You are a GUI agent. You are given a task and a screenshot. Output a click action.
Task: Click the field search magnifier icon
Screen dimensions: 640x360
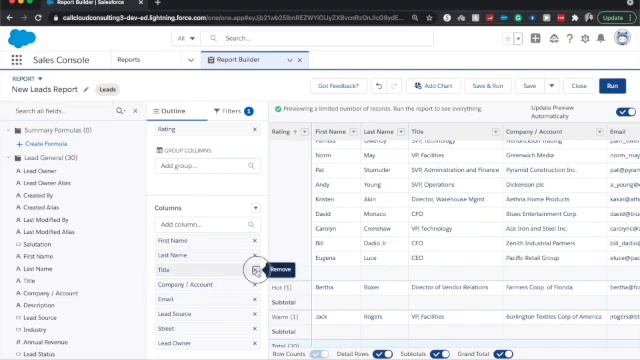(x=120, y=111)
